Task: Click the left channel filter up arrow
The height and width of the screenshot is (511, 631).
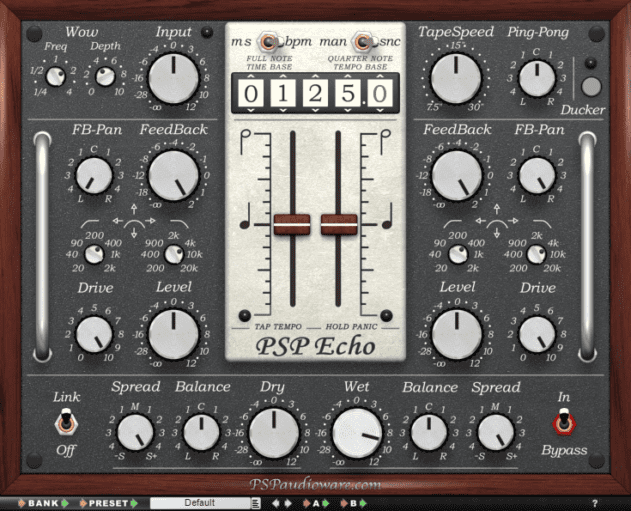Action: (134, 208)
